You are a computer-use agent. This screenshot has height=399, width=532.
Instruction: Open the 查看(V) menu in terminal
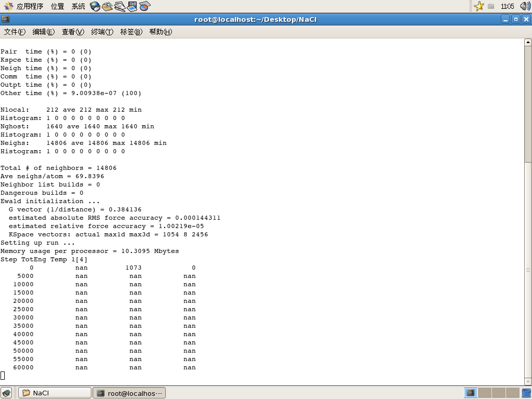73,32
